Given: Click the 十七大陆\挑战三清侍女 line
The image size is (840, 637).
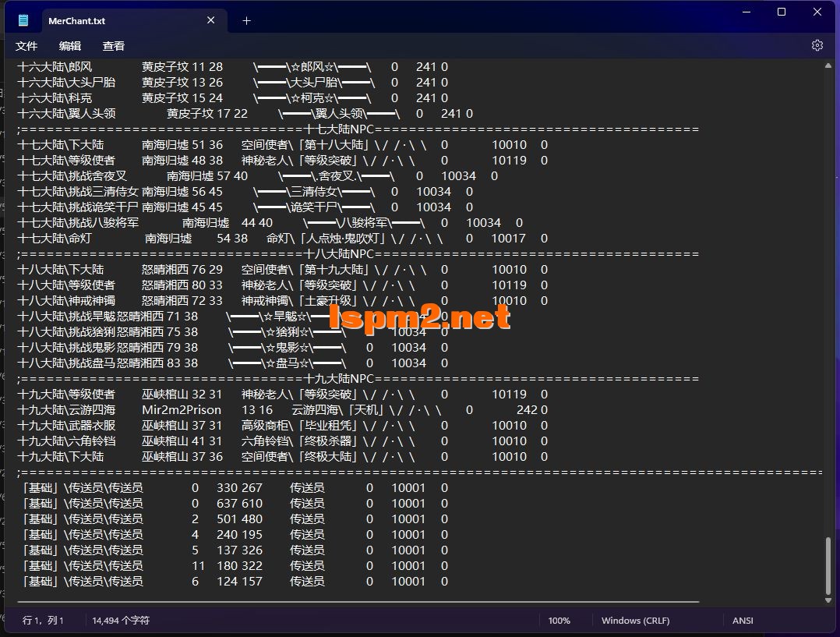Looking at the screenshot, I should coord(245,192).
